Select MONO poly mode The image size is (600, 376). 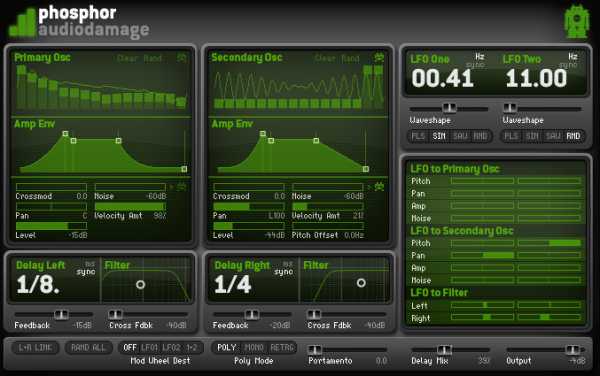pyautogui.click(x=254, y=348)
